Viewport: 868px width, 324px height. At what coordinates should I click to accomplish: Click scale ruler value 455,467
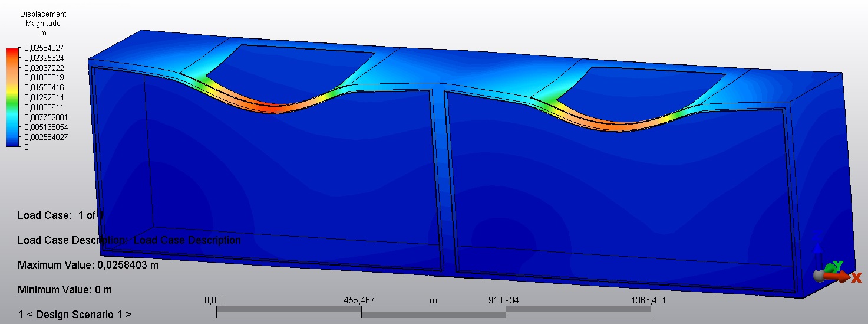click(359, 300)
